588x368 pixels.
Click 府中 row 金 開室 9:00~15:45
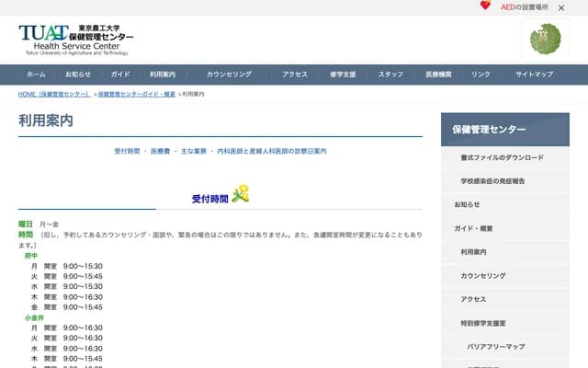[67, 307]
